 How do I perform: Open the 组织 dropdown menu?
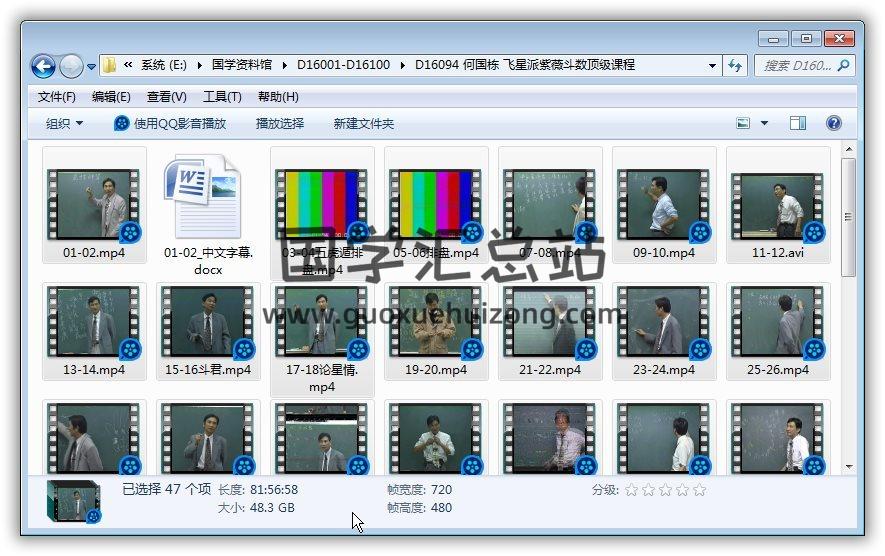point(65,123)
